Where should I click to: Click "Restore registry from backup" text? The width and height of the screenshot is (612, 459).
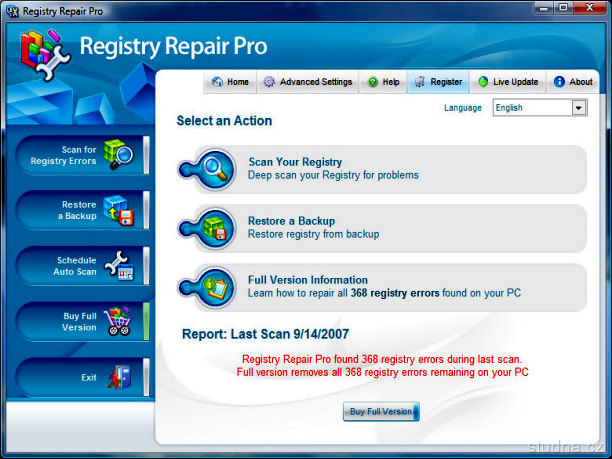click(313, 234)
